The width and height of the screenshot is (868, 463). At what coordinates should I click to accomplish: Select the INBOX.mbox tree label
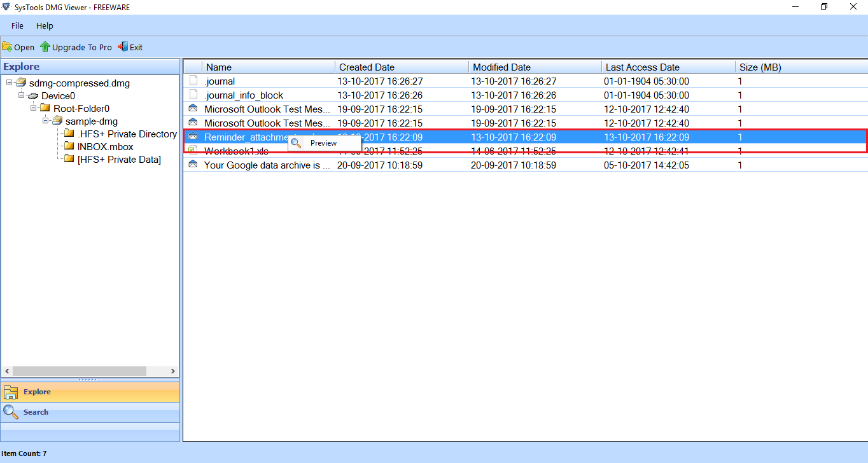click(105, 147)
